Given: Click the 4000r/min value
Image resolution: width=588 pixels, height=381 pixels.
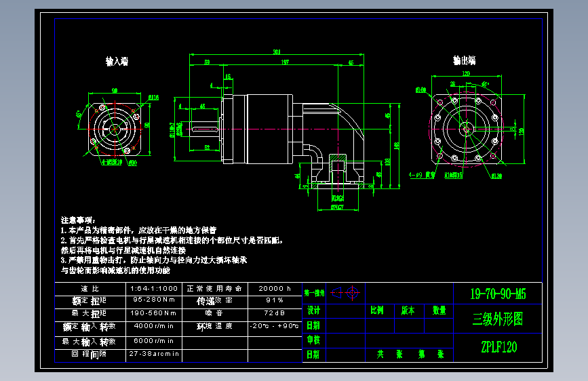Looking at the screenshot, I should pyautogui.click(x=154, y=326).
